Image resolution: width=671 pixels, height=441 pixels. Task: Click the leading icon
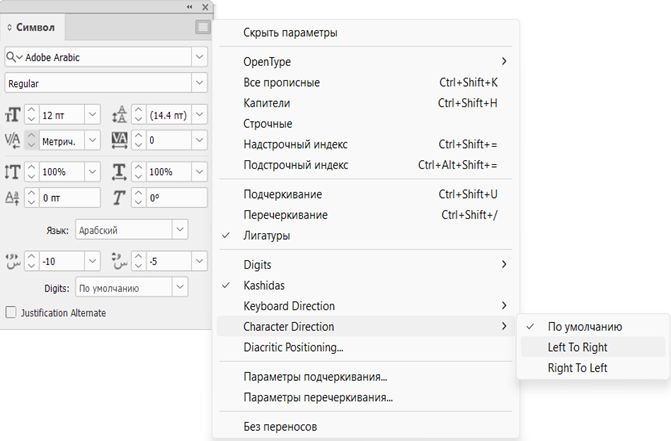(x=119, y=115)
